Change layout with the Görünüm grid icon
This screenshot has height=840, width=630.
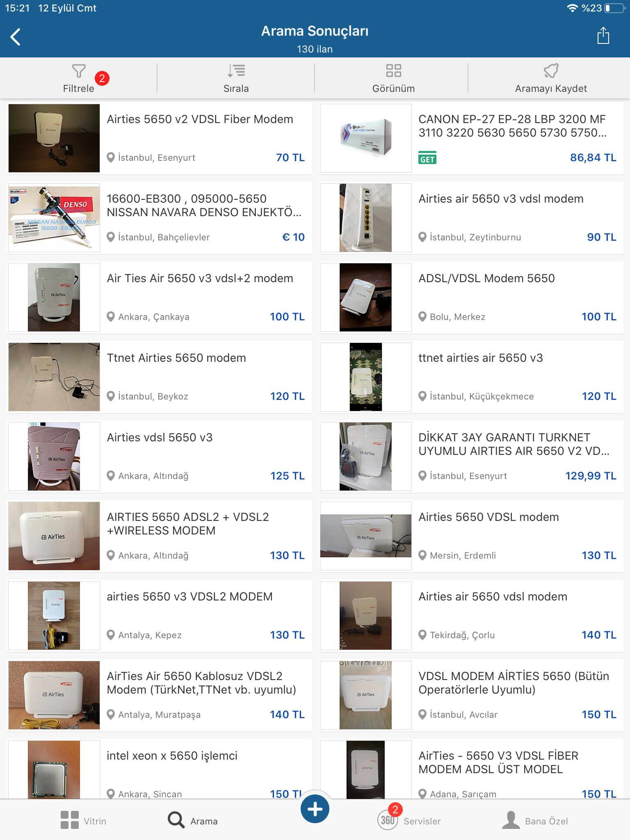[x=393, y=78]
